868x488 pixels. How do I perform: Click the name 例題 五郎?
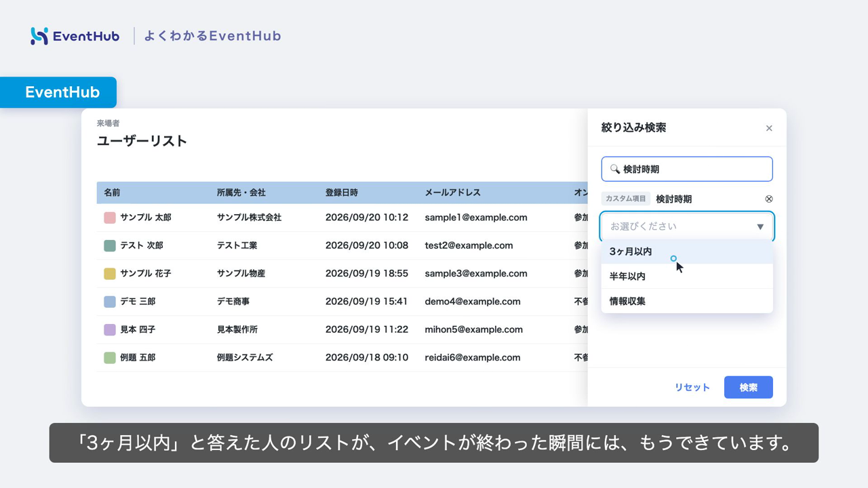138,357
